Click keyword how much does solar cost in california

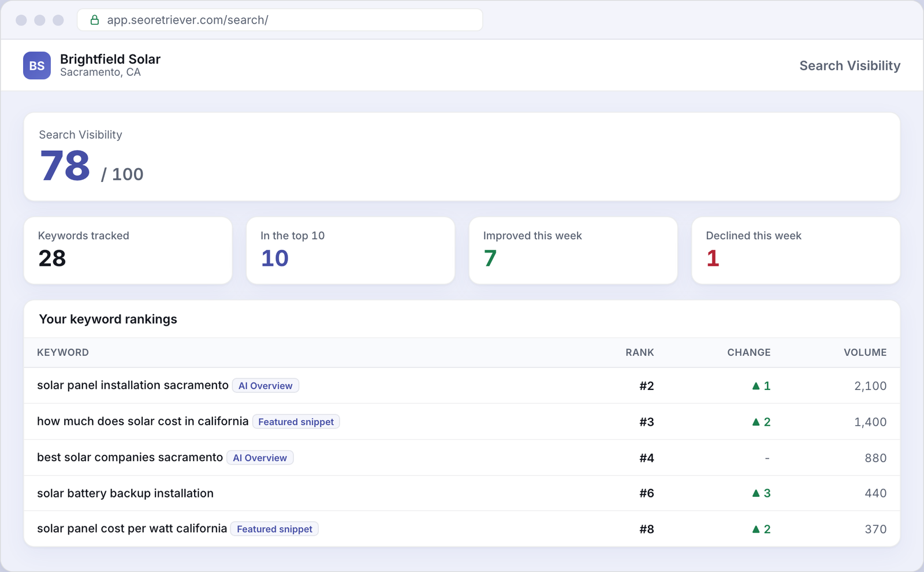pyautogui.click(x=143, y=421)
